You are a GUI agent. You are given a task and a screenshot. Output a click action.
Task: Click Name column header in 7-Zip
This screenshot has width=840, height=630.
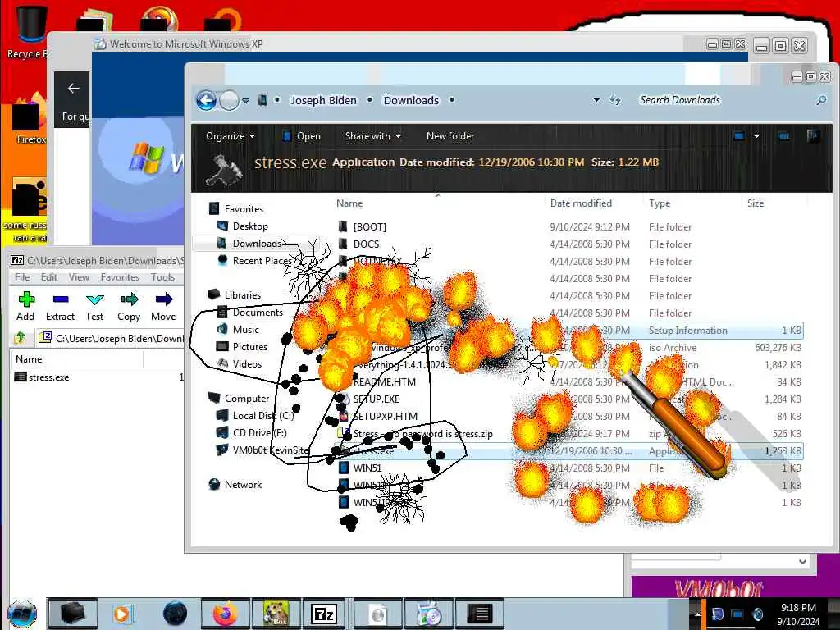[29, 359]
